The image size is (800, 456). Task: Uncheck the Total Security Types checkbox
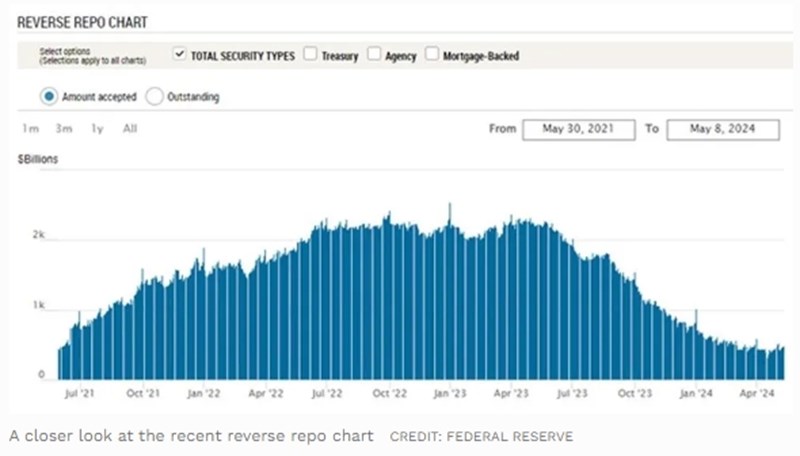point(180,56)
